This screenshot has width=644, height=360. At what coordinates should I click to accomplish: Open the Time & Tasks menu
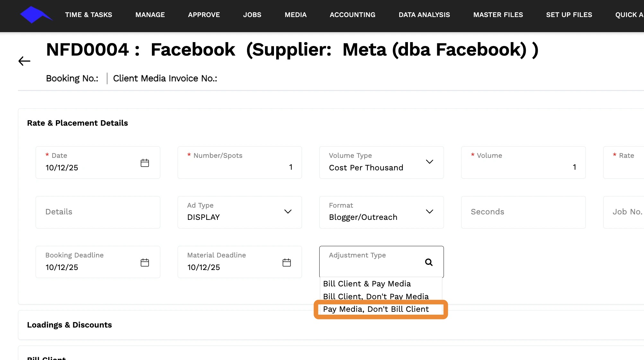click(x=89, y=15)
